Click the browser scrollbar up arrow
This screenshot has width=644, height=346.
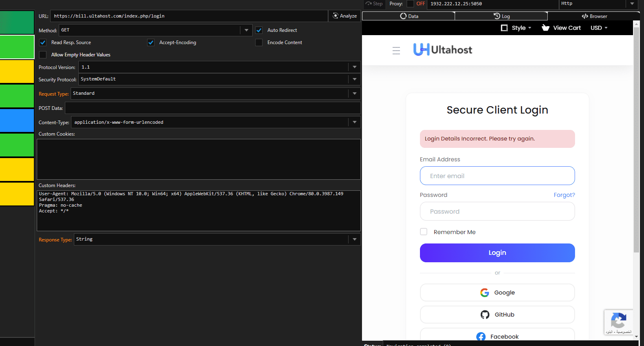coord(636,24)
